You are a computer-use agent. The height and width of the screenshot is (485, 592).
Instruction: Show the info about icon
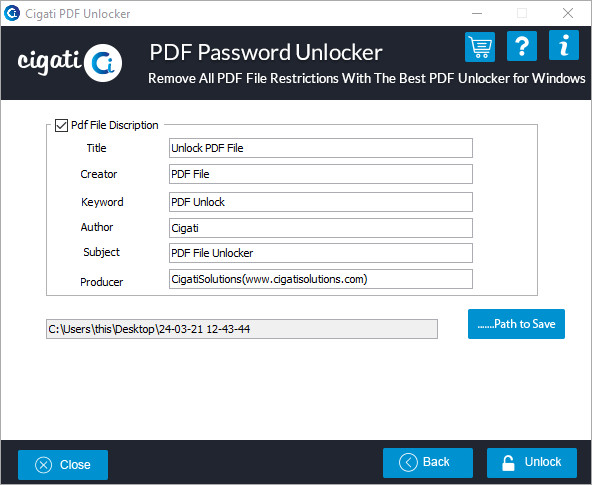pos(564,45)
